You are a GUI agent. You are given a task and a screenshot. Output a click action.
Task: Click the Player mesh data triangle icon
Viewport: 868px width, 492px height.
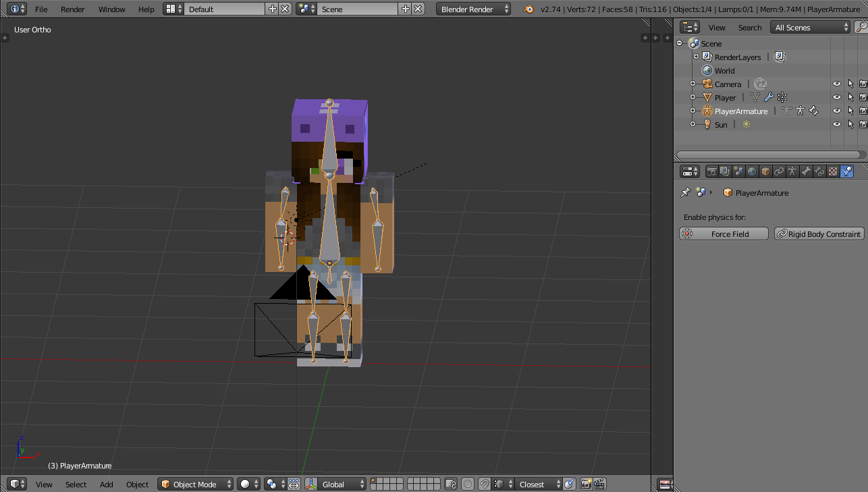755,97
